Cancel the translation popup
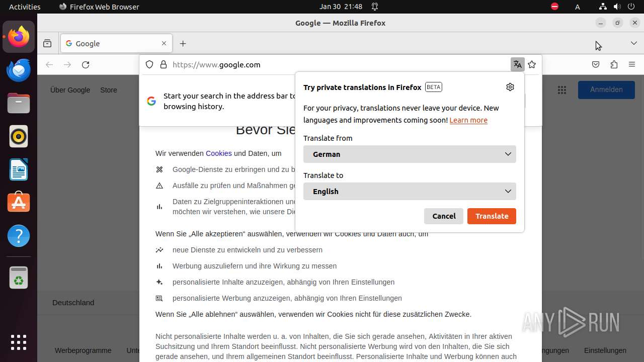This screenshot has width=644, height=362. point(444,216)
